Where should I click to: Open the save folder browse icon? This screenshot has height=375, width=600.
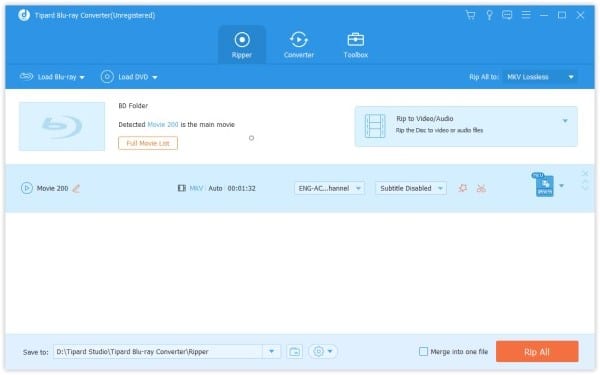(x=294, y=352)
